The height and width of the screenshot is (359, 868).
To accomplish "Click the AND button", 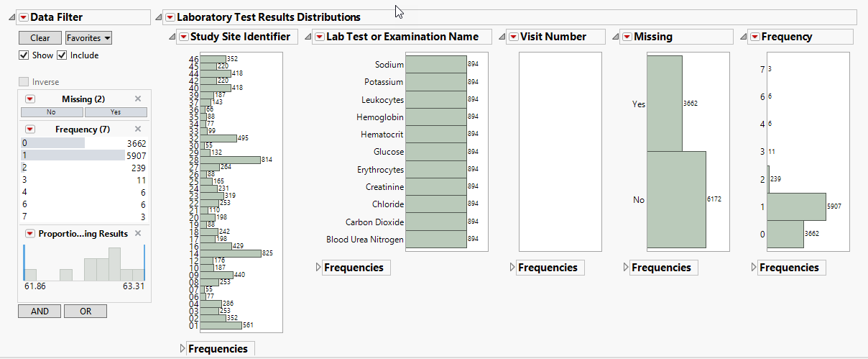I will point(40,311).
